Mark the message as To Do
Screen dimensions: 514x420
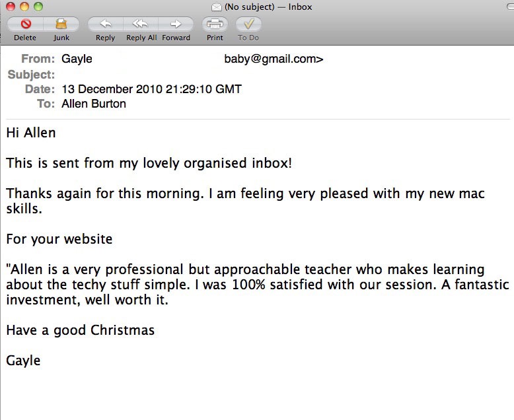coord(248,24)
